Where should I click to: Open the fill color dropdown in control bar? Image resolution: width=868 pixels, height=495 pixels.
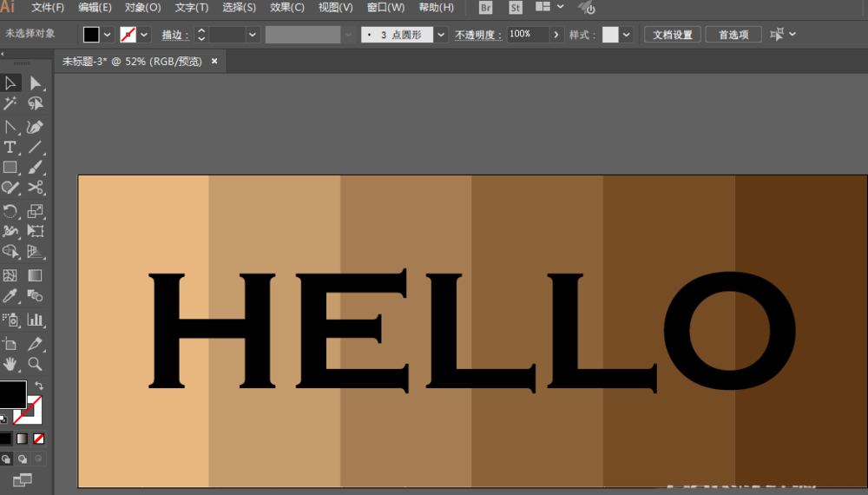108,35
